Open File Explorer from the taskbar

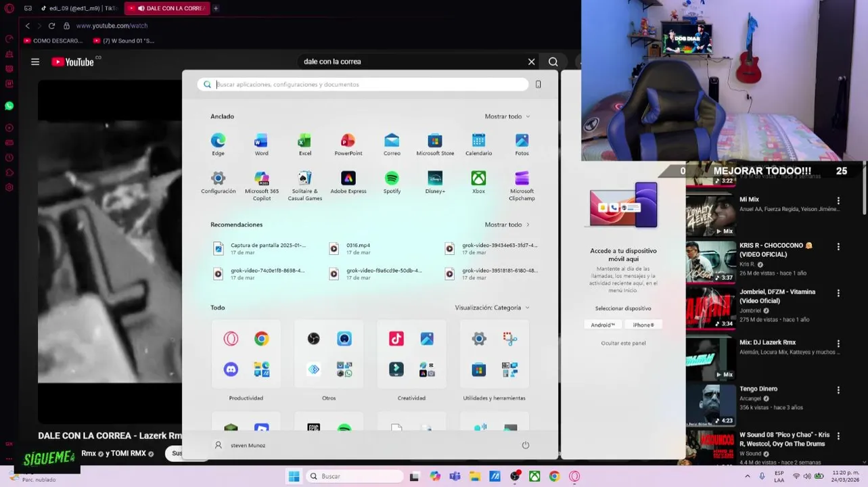475,476
